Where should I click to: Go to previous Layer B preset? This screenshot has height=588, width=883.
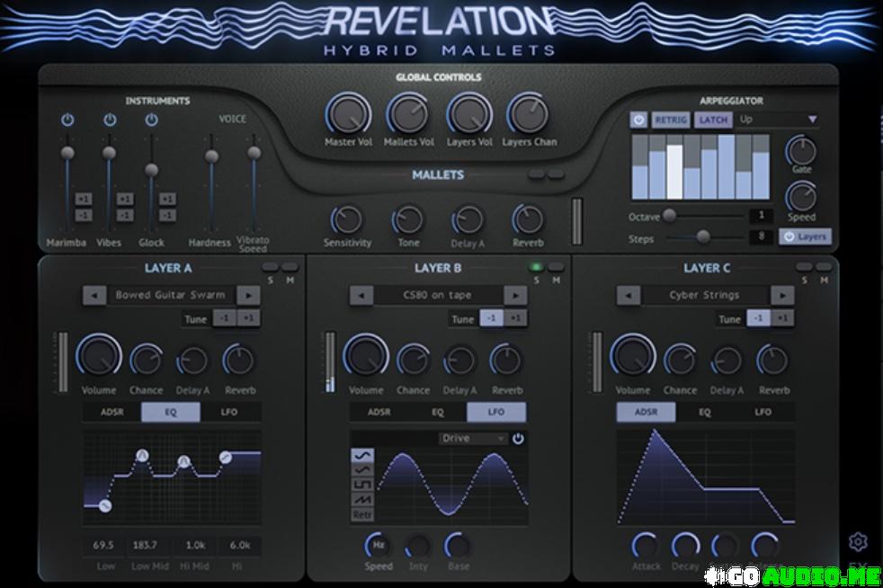click(361, 295)
